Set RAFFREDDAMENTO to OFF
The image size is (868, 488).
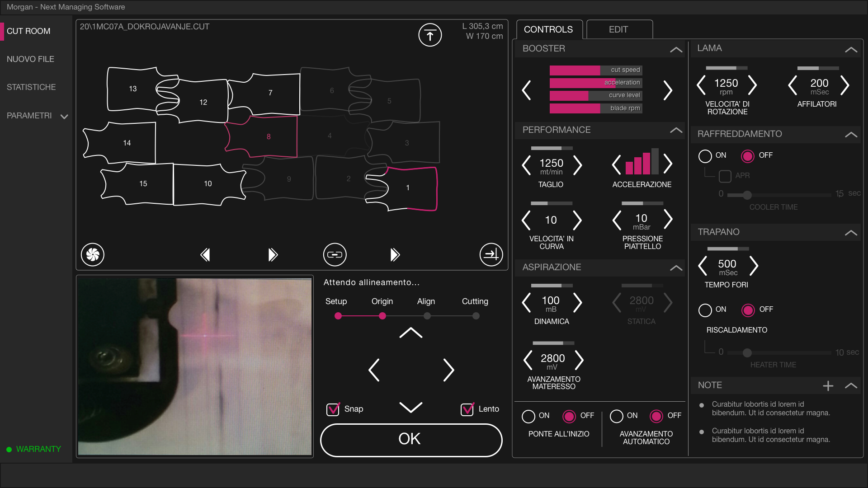click(748, 156)
